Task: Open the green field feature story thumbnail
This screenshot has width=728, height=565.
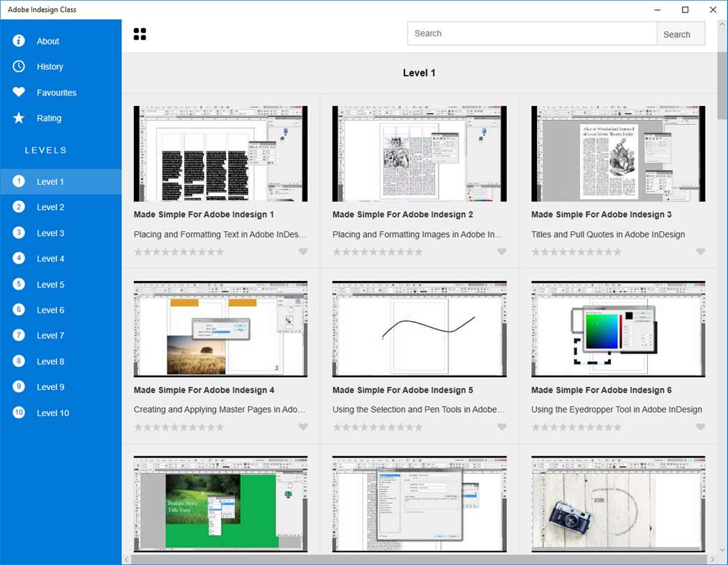Action: coord(220,504)
